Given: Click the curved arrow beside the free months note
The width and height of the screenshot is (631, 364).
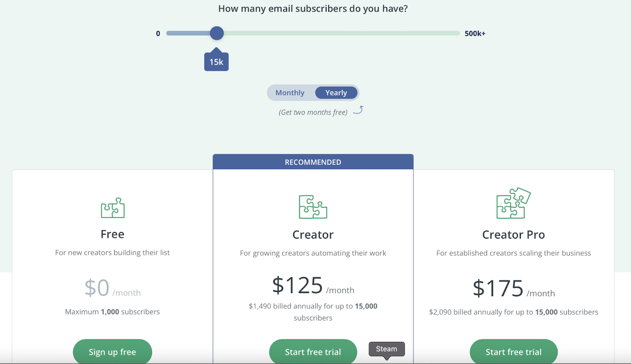Looking at the screenshot, I should pos(358,111).
